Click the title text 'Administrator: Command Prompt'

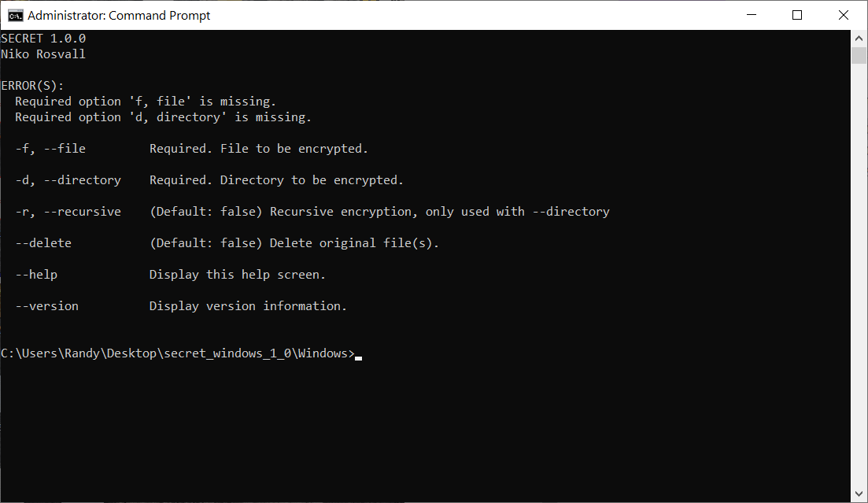[119, 16]
